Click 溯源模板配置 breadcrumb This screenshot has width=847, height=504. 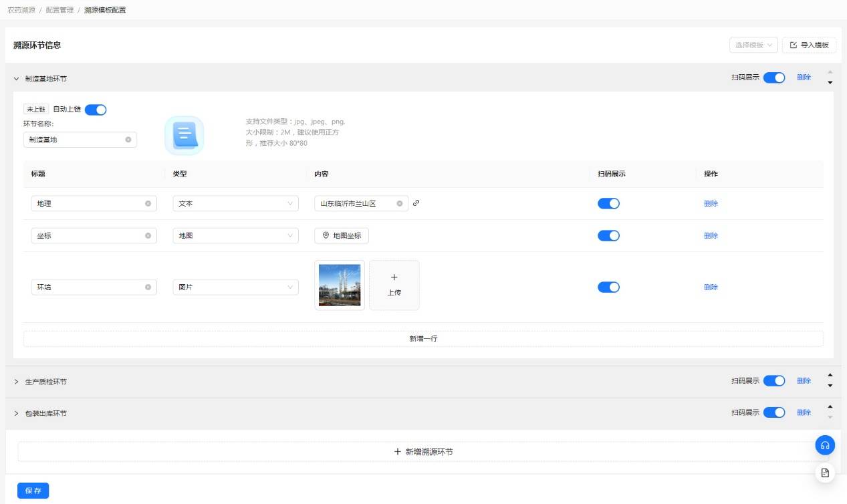click(105, 10)
